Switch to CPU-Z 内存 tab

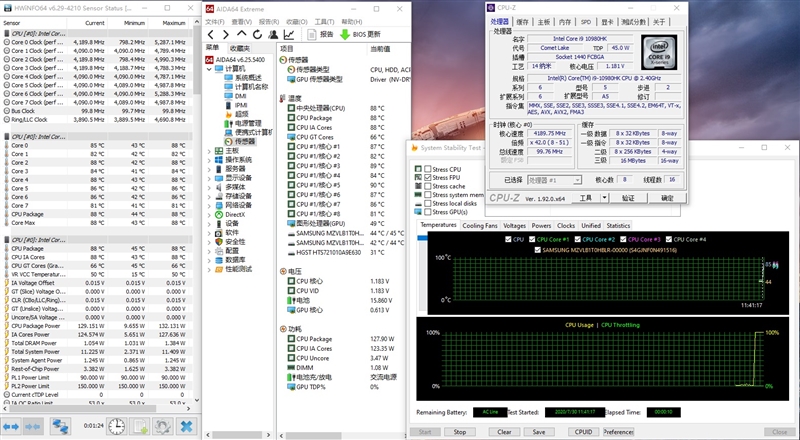[x=565, y=22]
